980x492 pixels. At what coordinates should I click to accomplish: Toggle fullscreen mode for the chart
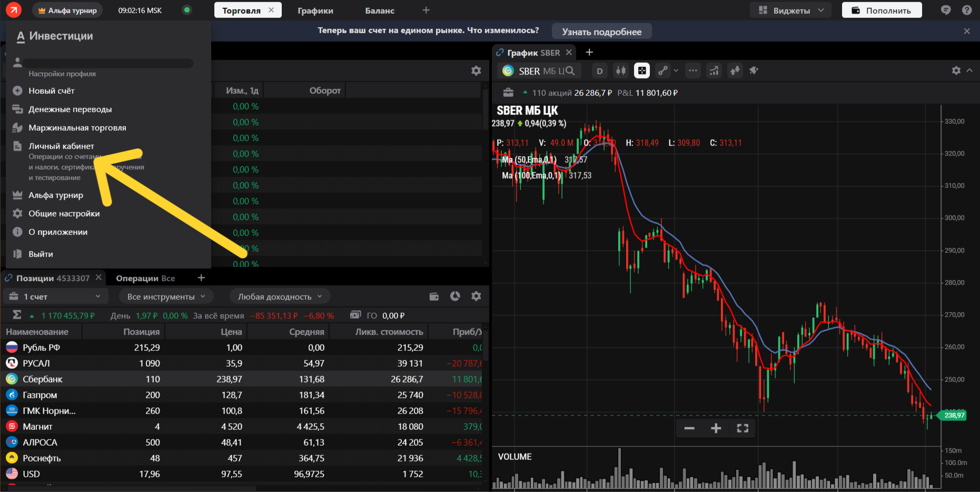[x=743, y=428]
